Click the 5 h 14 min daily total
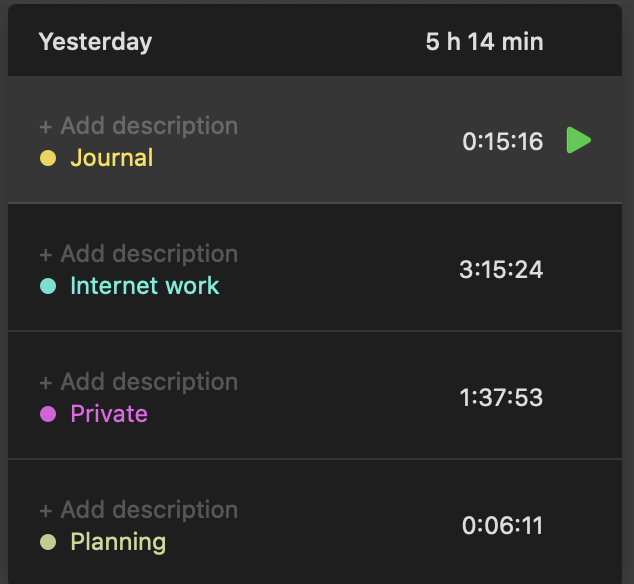634x584 pixels. pos(484,42)
